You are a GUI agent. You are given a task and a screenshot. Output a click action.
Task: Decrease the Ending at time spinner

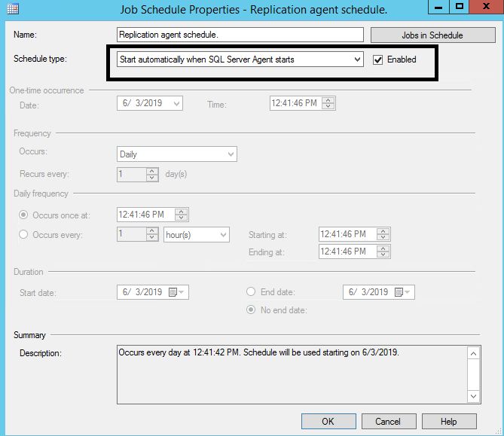pos(383,255)
